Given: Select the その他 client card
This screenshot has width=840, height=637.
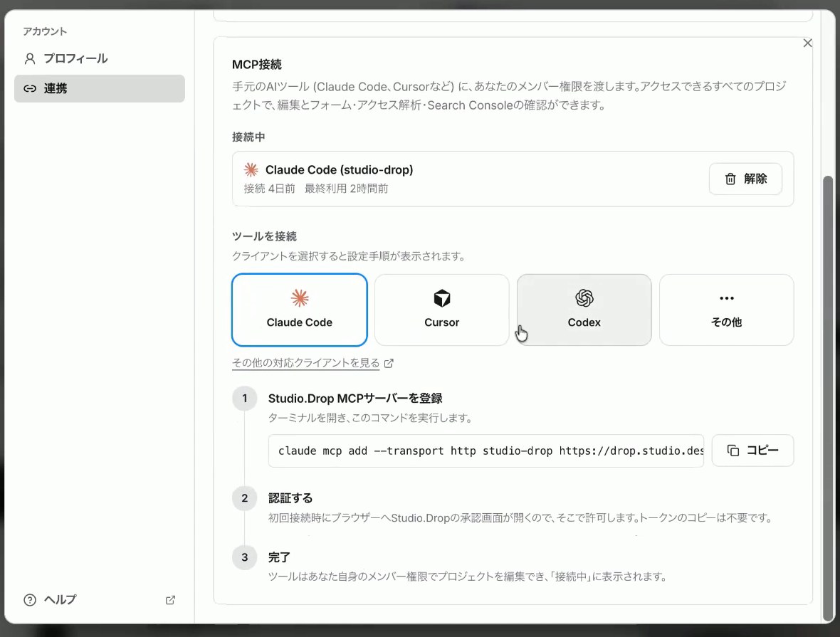Looking at the screenshot, I should point(726,310).
